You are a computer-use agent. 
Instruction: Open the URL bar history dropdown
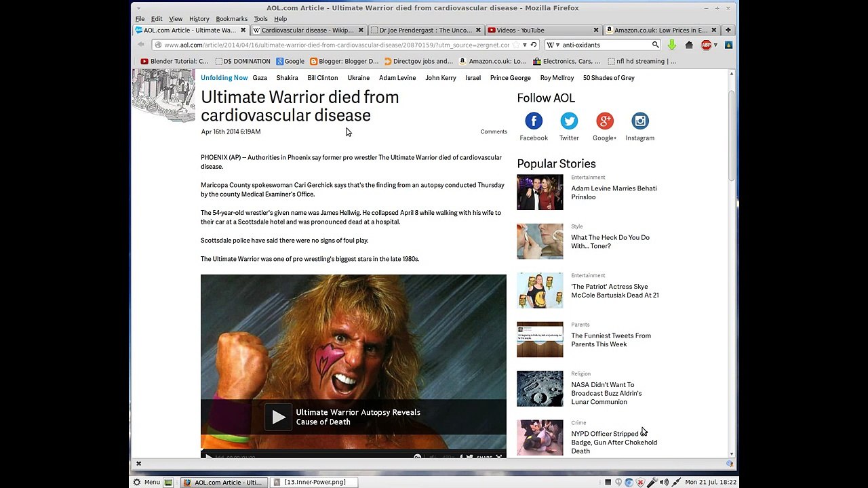tap(524, 45)
